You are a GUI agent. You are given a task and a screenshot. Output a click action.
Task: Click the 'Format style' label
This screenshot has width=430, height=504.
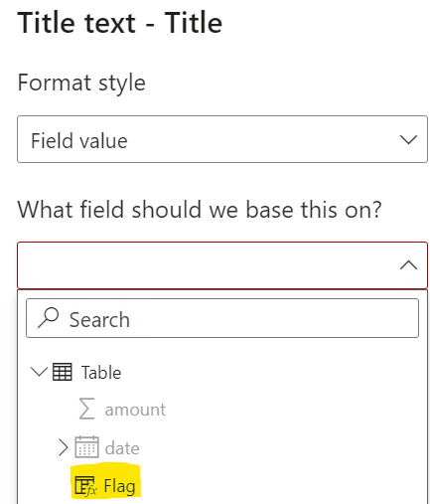(81, 83)
